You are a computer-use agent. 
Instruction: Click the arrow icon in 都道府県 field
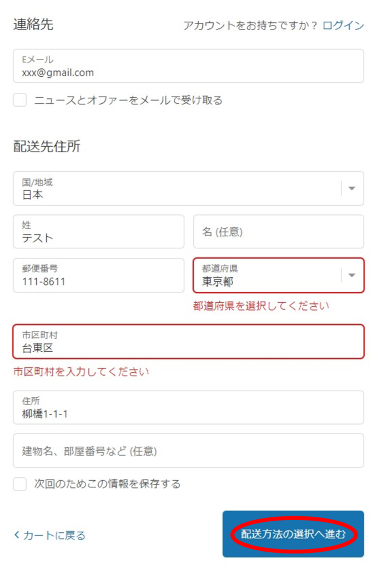[x=352, y=276]
